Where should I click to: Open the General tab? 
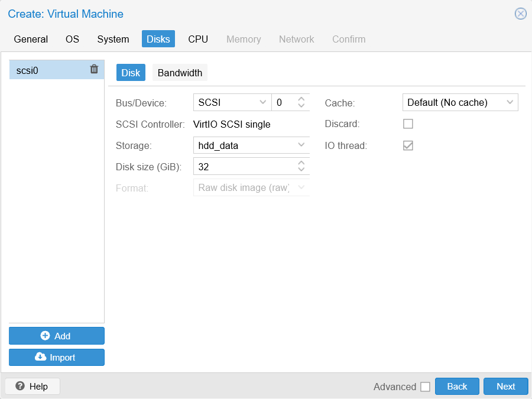click(x=31, y=39)
